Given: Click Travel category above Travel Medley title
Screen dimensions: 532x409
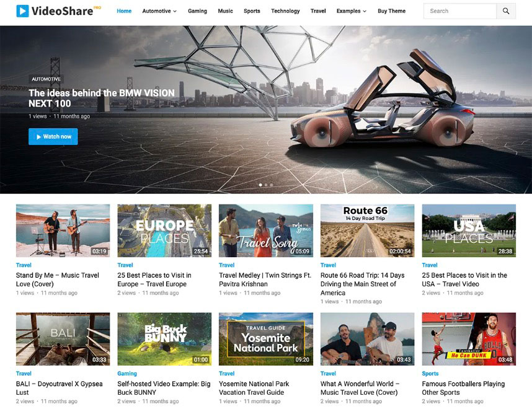Looking at the screenshot, I should coord(227,265).
